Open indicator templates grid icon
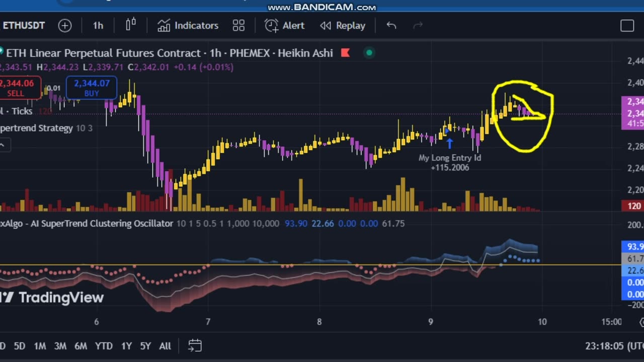Screen dimensions: 644x362 click(x=238, y=26)
